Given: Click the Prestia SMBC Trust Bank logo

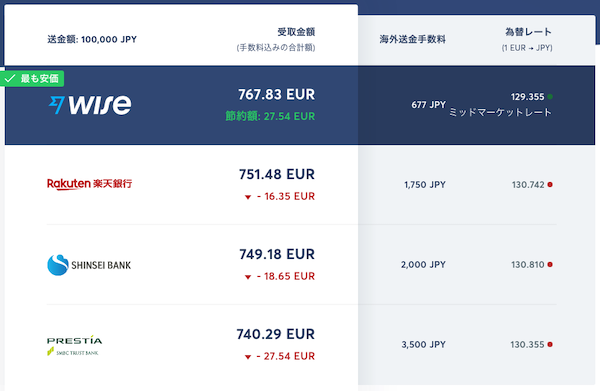Looking at the screenshot, I should tap(75, 345).
